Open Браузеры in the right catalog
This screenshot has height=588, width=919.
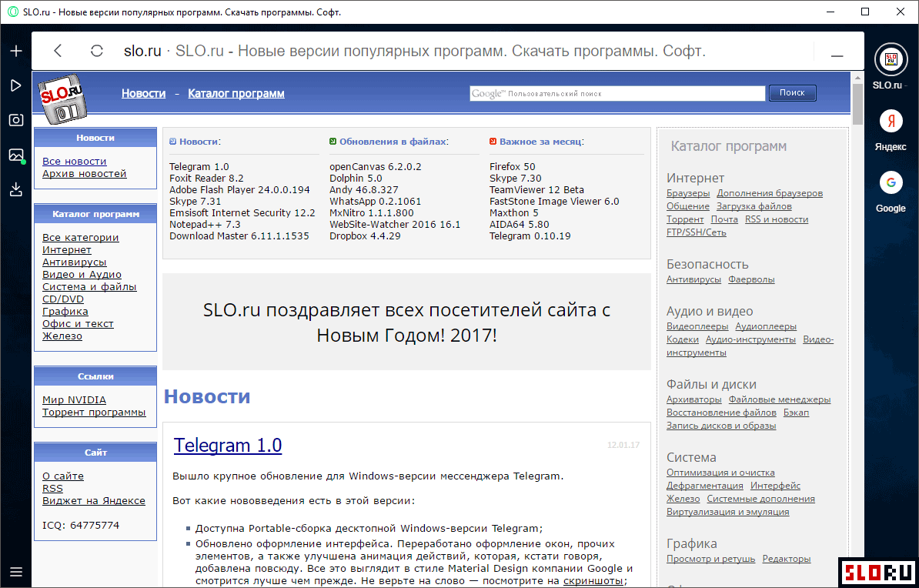(x=688, y=193)
